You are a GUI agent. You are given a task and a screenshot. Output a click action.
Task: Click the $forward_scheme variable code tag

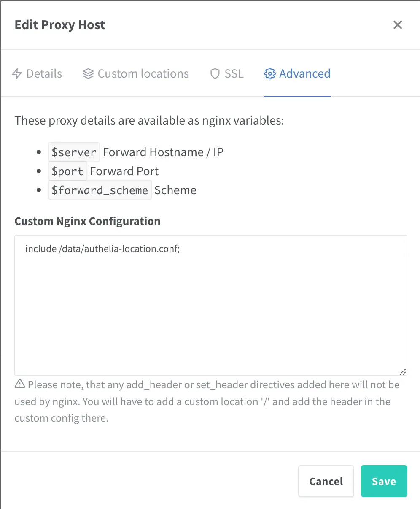(x=100, y=190)
